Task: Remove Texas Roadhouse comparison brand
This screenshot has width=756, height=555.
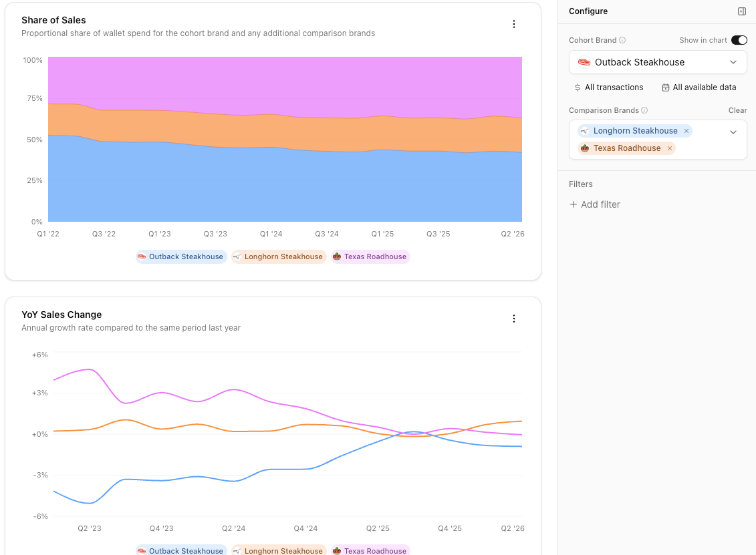Action: pos(670,148)
